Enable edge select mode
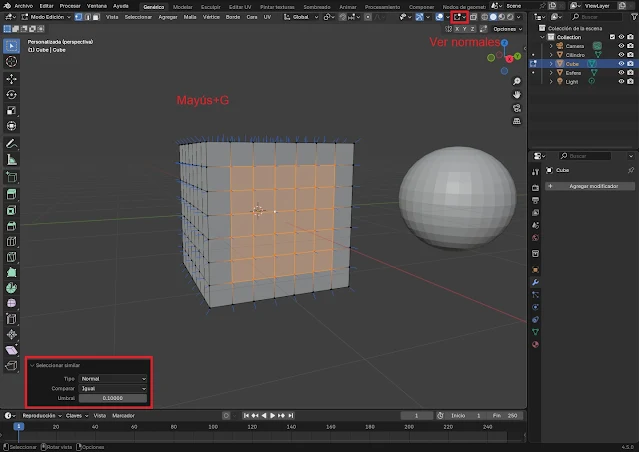This screenshot has height=452, width=639. (87, 17)
